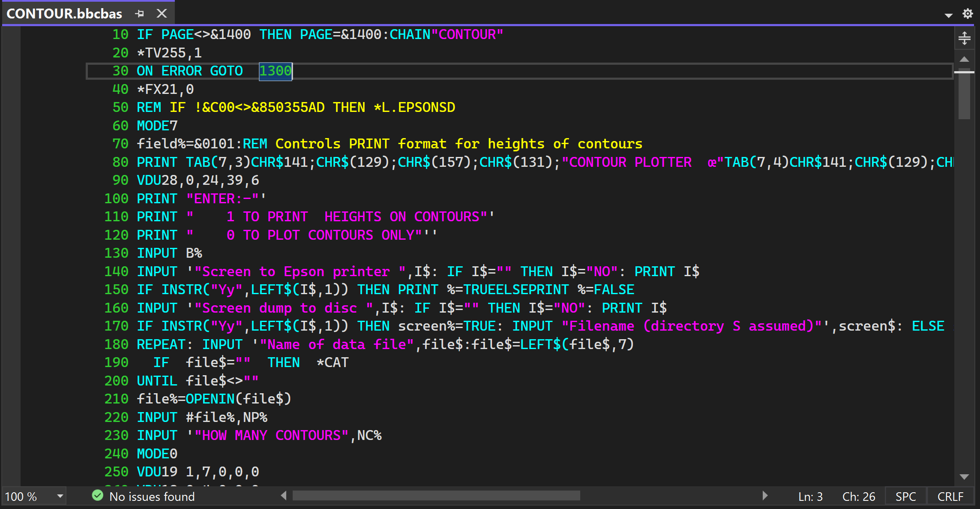980x509 pixels.
Task: Click the Ch: 26 status indicator
Action: click(859, 497)
